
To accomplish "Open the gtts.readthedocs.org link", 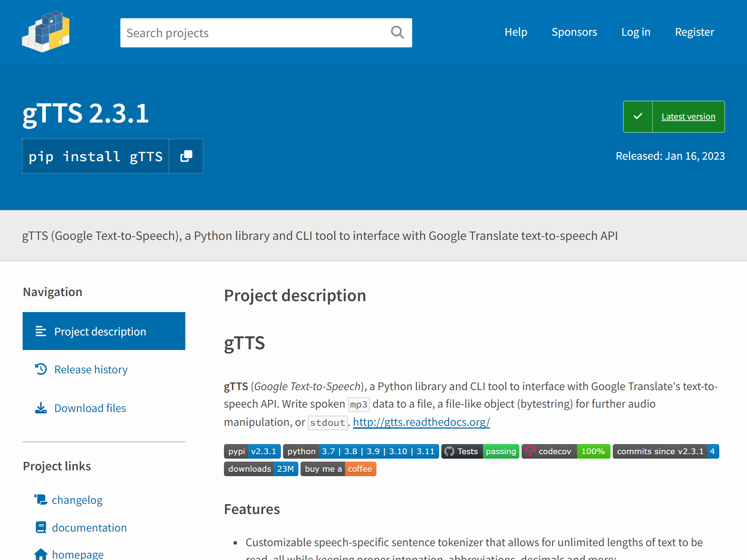I will coord(421,422).
